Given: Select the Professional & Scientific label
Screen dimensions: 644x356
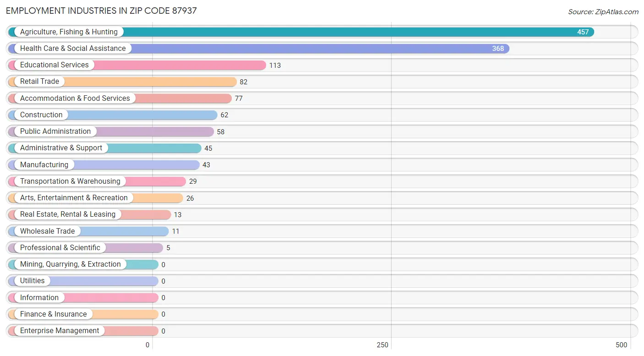Looking at the screenshot, I should [60, 248].
